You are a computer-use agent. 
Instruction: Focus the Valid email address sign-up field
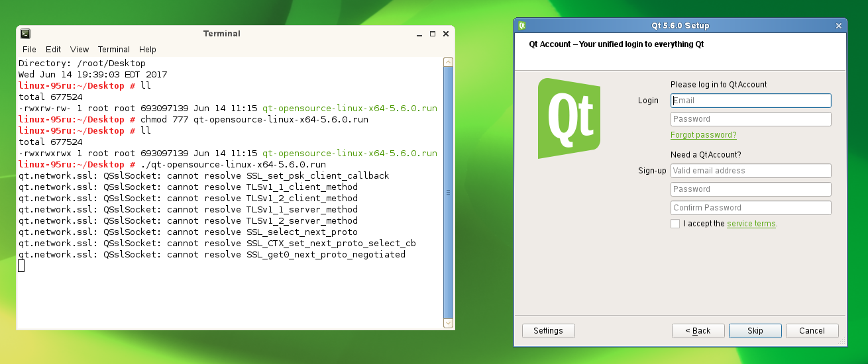click(x=751, y=171)
